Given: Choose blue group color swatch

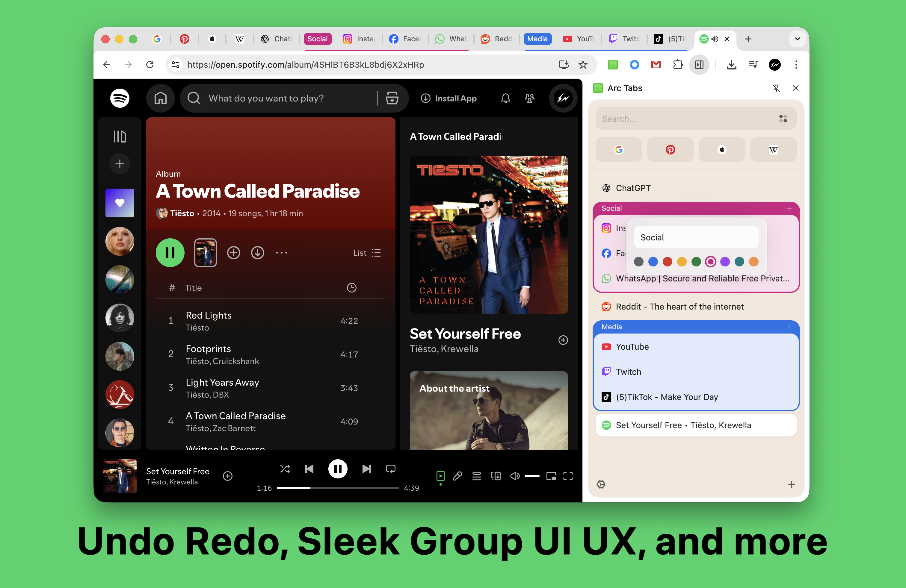Looking at the screenshot, I should tap(653, 262).
